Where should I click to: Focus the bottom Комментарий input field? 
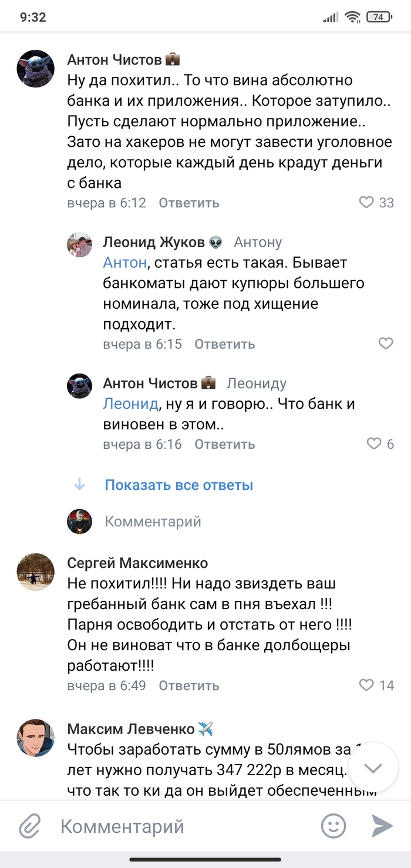tap(176, 827)
